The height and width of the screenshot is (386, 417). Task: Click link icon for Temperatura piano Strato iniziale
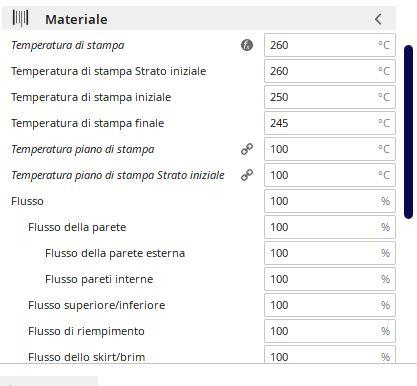(247, 175)
